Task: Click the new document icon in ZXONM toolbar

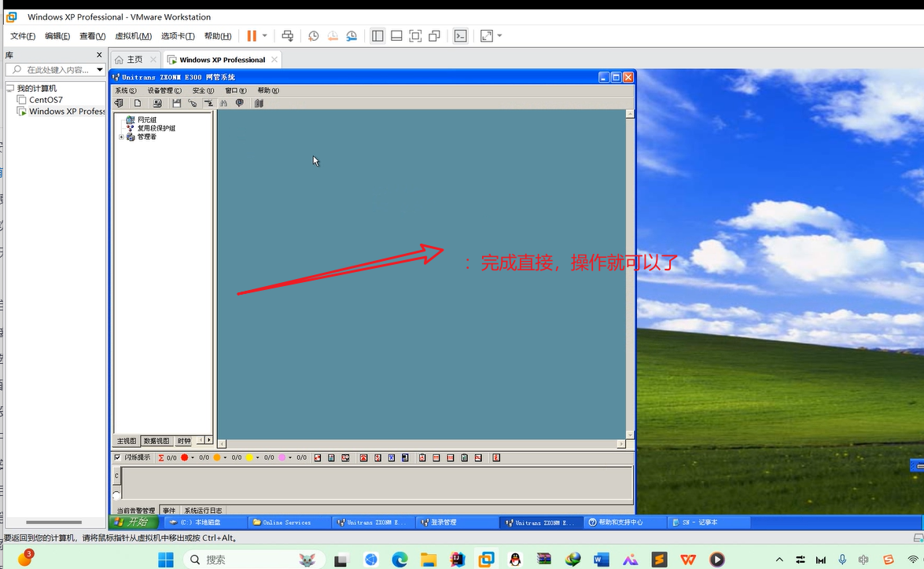Action: pos(138,103)
